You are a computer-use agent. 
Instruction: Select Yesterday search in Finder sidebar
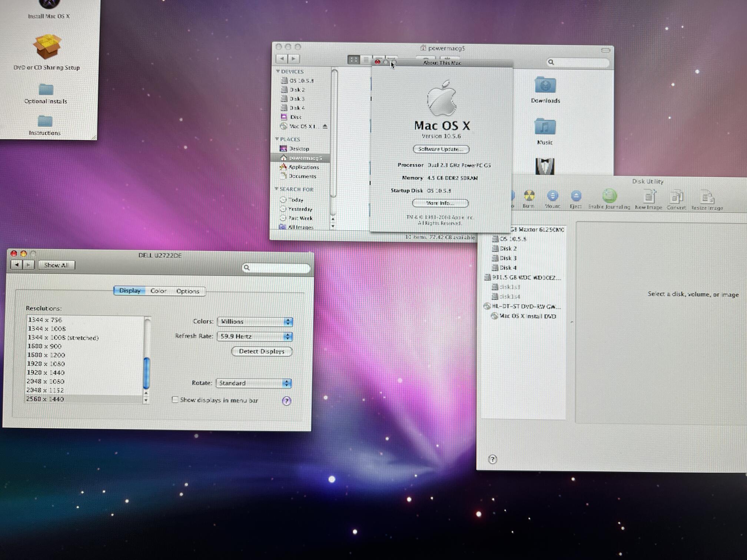click(x=301, y=209)
